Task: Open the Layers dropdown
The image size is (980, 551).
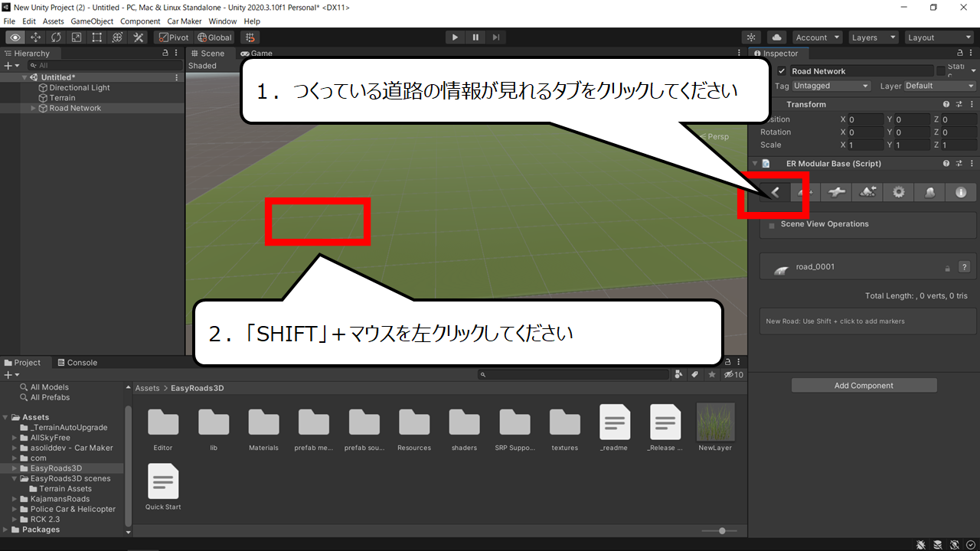Action: (x=873, y=37)
